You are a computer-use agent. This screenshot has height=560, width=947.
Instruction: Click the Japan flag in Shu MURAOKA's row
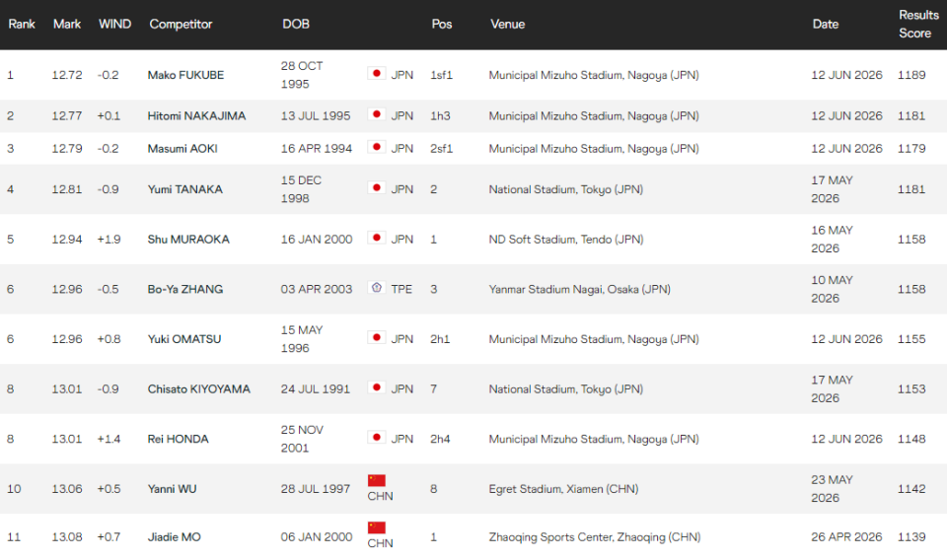[376, 238]
